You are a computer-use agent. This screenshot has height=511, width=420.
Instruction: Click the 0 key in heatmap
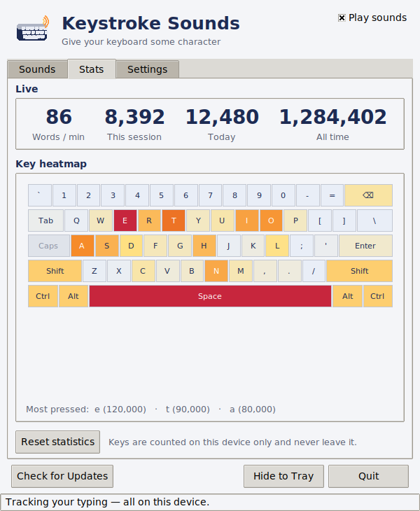[283, 195]
